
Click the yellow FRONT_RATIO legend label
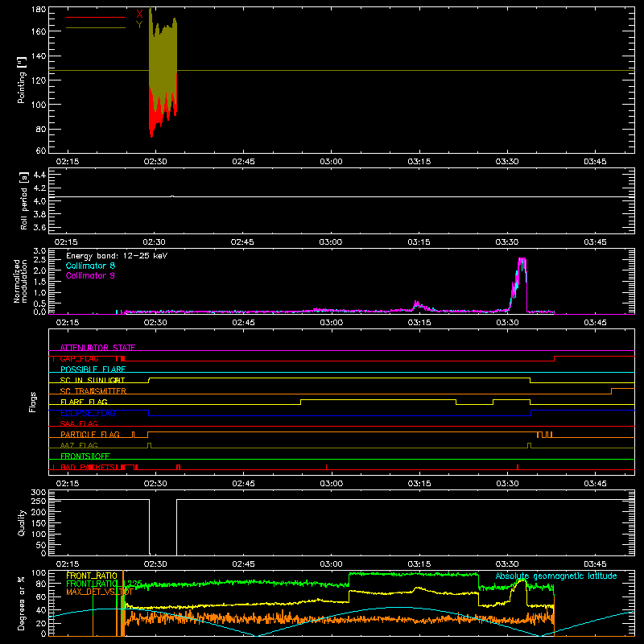point(92,576)
